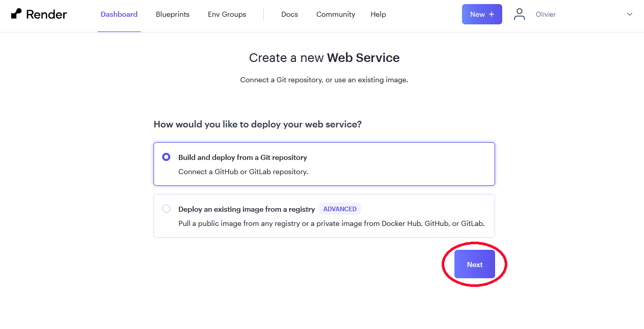
Task: Select Deploy an existing image from registry
Action: point(166,209)
